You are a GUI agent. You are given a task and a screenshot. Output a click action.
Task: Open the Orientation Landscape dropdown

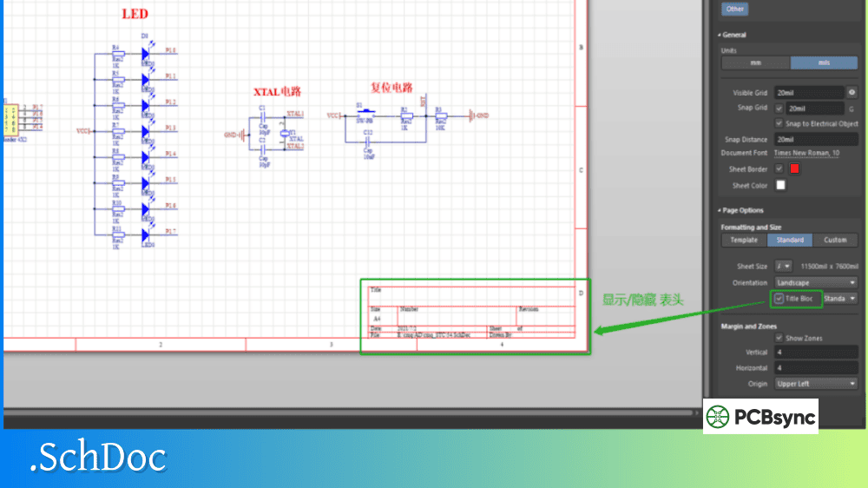(816, 282)
